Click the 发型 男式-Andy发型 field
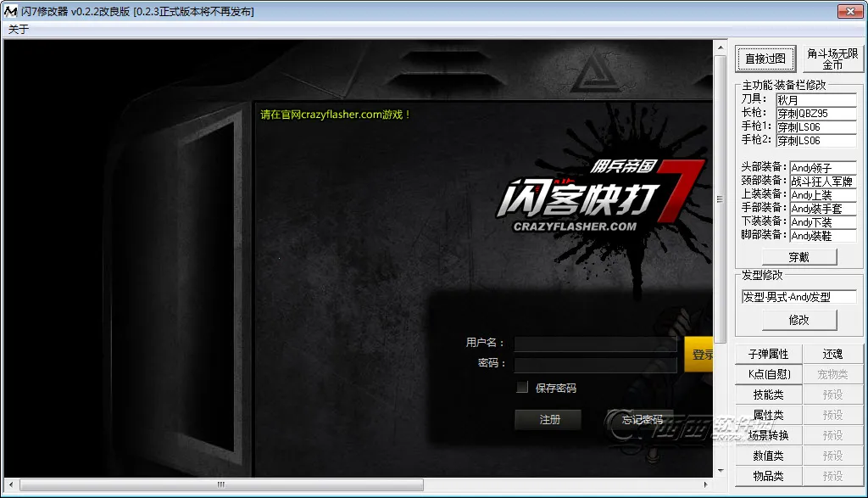The width and height of the screenshot is (868, 498). 798,297
